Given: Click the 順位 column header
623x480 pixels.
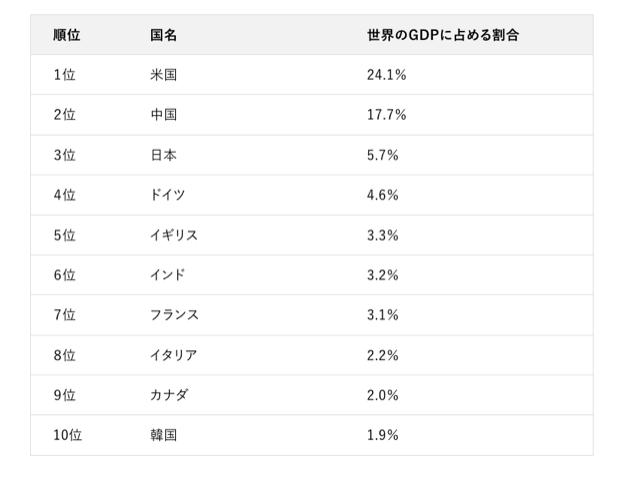Looking at the screenshot, I should [x=67, y=35].
